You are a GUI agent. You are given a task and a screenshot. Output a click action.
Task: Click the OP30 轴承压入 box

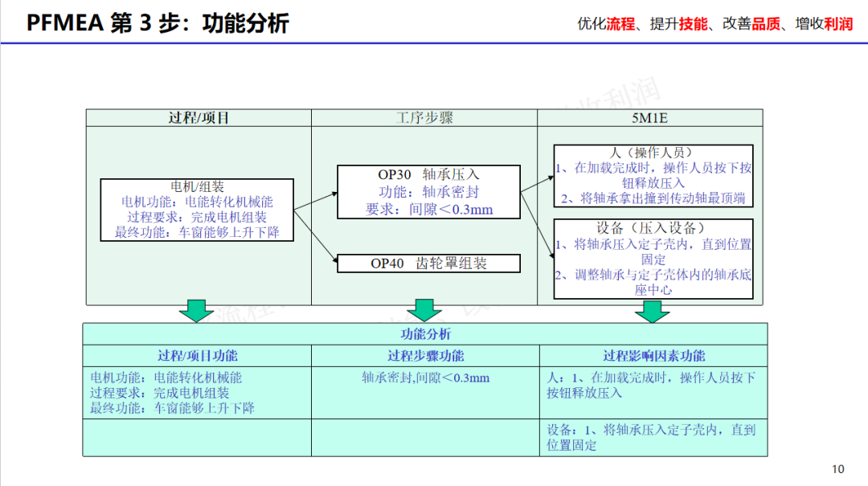coord(429,192)
